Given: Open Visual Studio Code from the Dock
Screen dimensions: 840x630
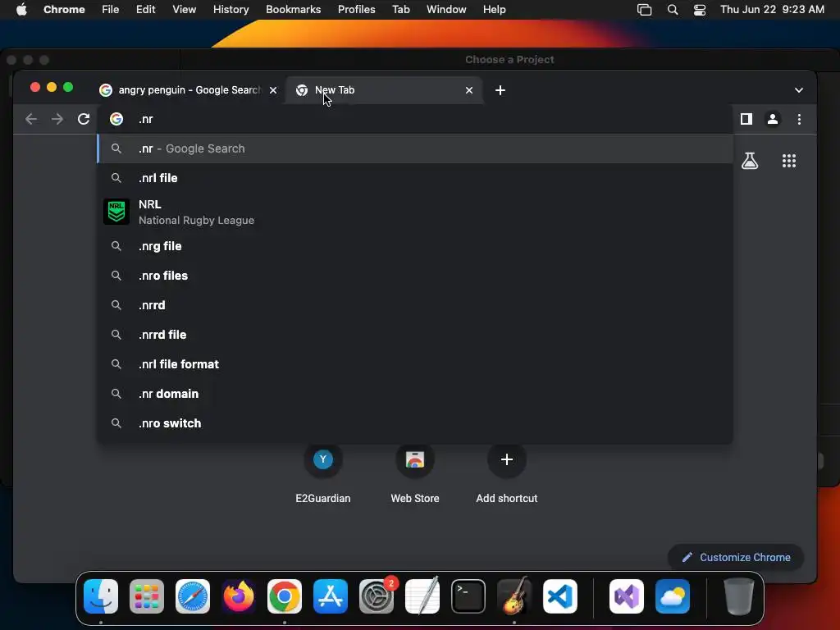Looking at the screenshot, I should tap(560, 596).
